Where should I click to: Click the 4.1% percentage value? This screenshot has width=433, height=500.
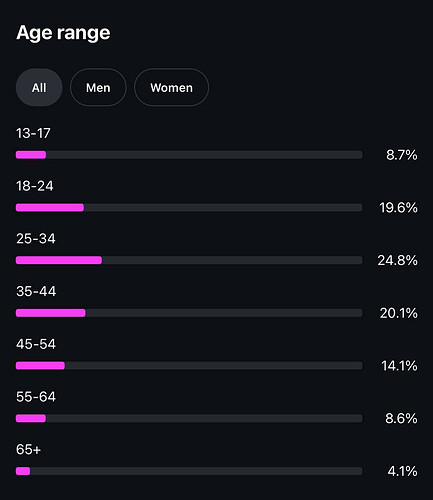(402, 471)
